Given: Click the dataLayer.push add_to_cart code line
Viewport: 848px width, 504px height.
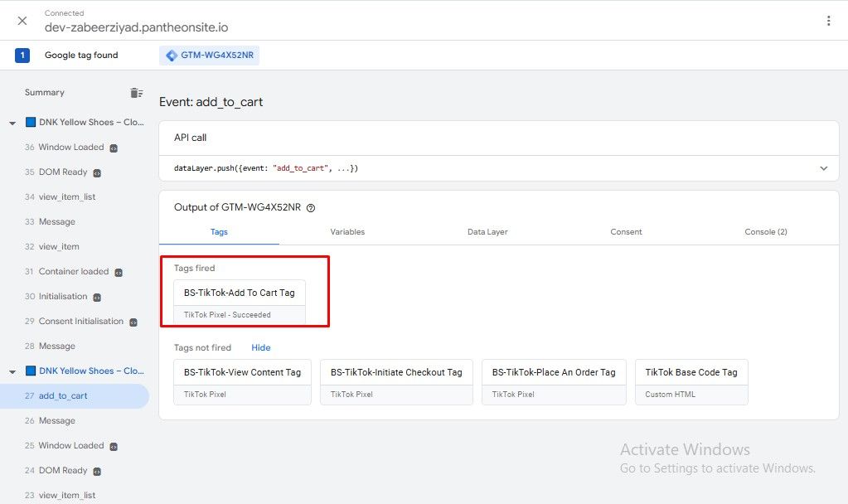Looking at the screenshot, I should coord(265,168).
